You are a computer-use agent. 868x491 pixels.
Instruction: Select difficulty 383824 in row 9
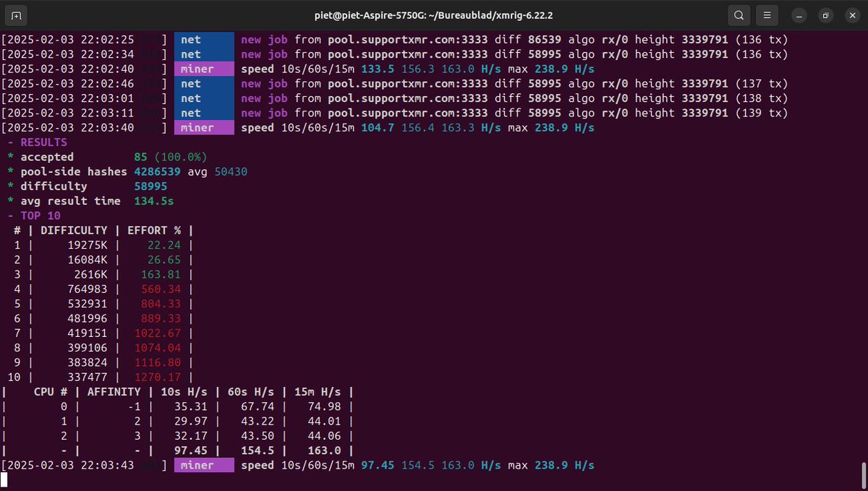[x=88, y=362]
